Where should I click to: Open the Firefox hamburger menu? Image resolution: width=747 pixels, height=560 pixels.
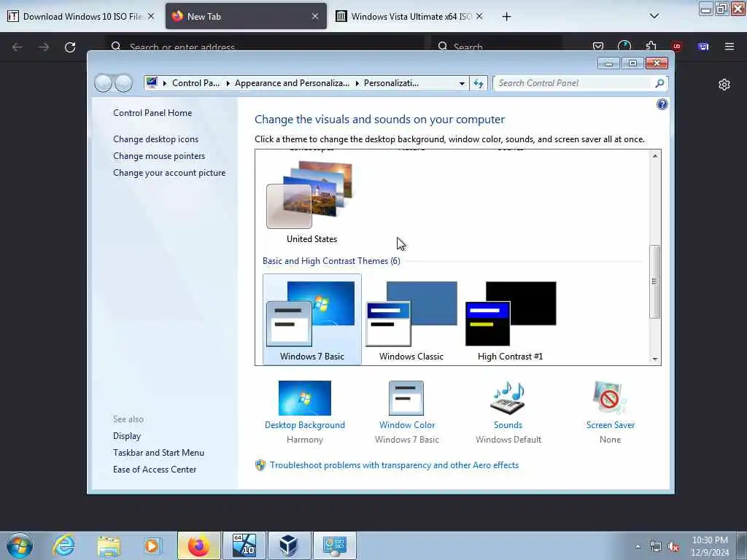click(729, 46)
